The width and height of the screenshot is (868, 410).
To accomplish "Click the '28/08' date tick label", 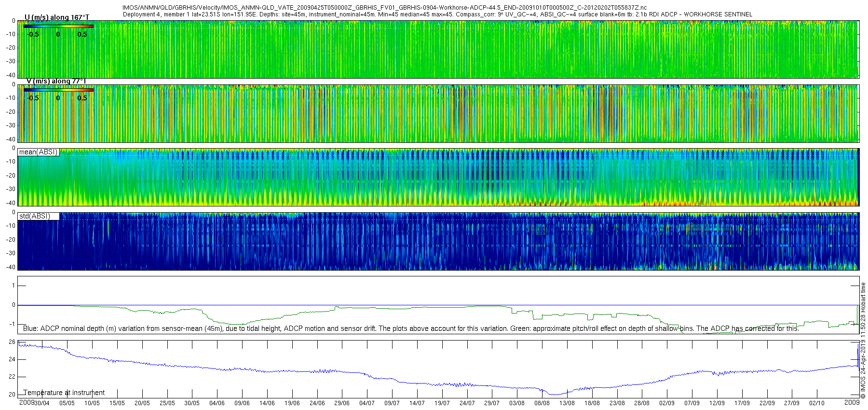I will tap(642, 403).
